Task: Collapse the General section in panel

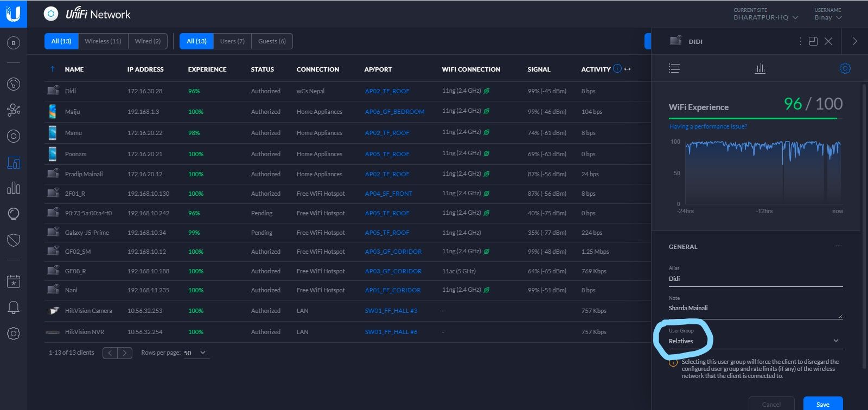Action: (x=838, y=246)
